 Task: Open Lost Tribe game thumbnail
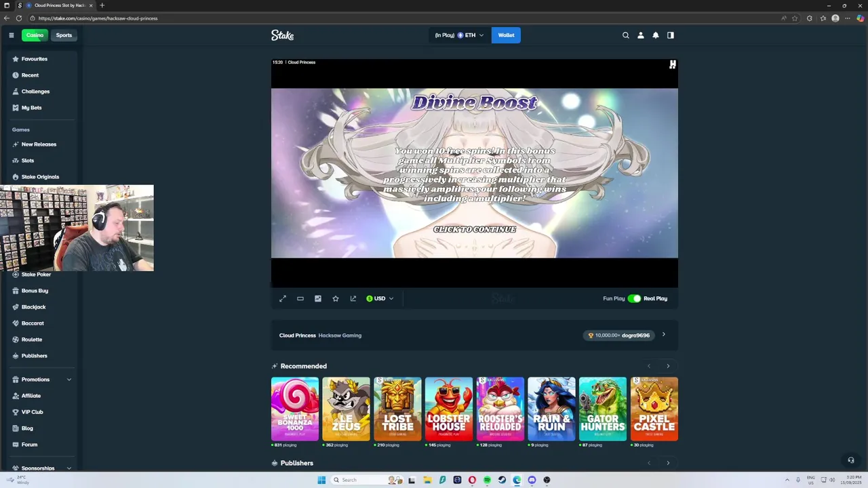(397, 409)
